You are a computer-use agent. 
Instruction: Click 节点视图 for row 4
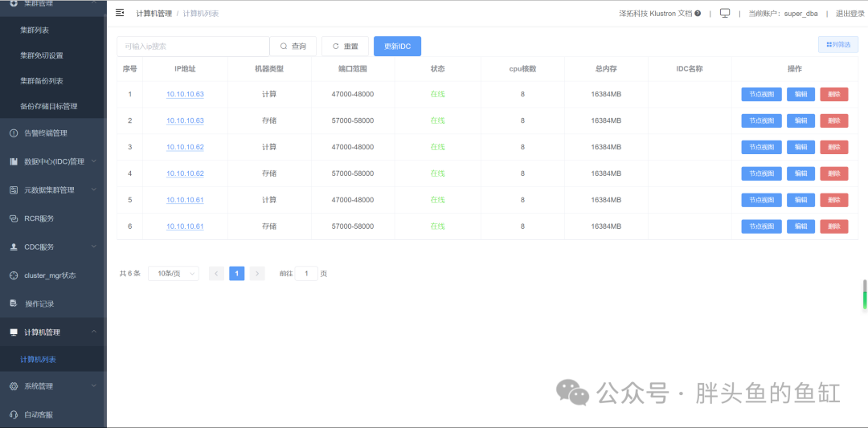point(761,173)
